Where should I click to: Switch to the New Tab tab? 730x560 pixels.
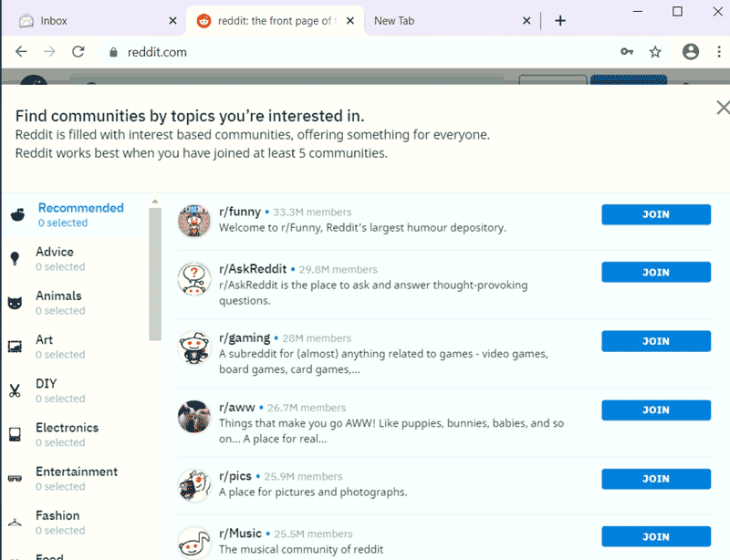coord(450,20)
